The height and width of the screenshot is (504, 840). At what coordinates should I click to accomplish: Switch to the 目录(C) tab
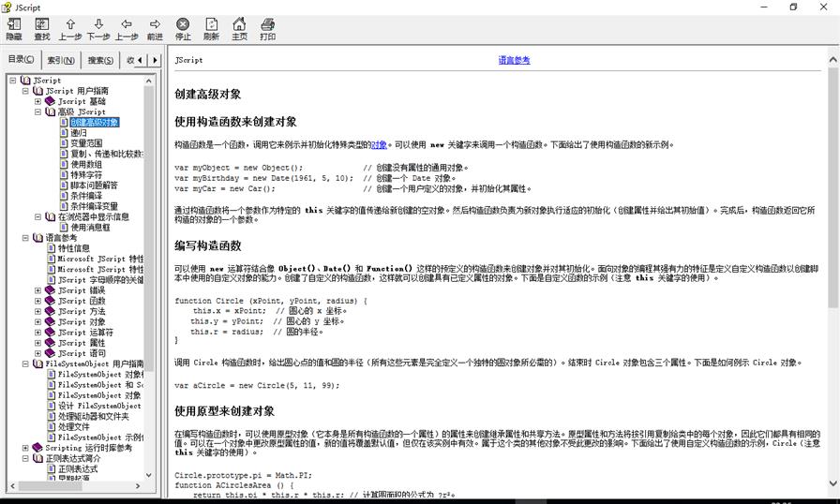pyautogui.click(x=21, y=59)
